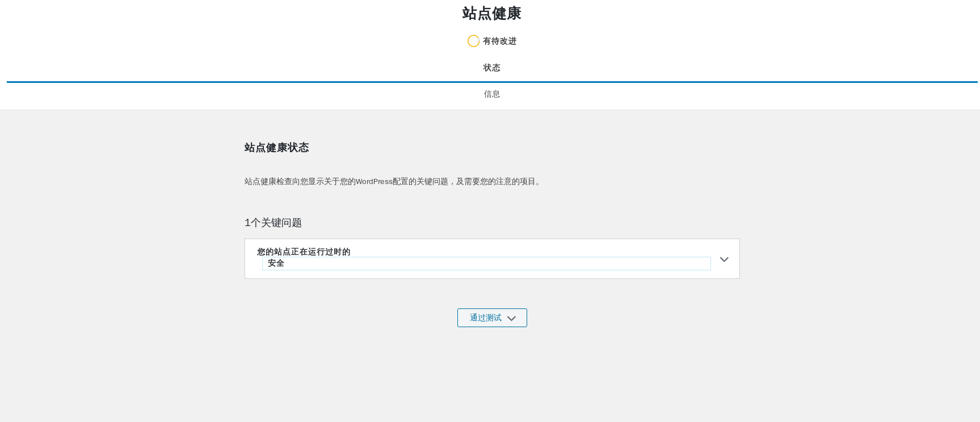Open the 您的站点正在运行过时的 issue title
980x422 pixels.
click(304, 252)
